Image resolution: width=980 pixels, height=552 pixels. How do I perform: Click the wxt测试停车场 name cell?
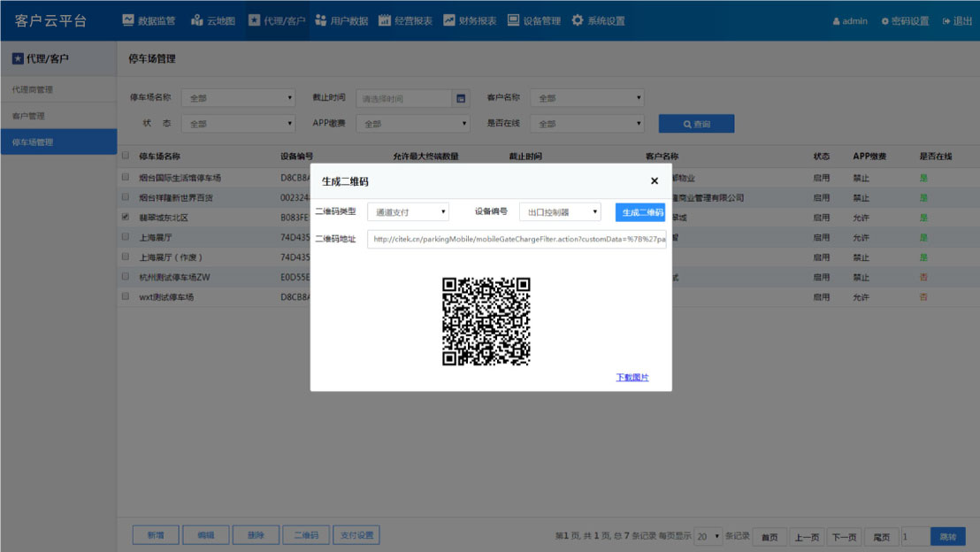click(x=166, y=297)
